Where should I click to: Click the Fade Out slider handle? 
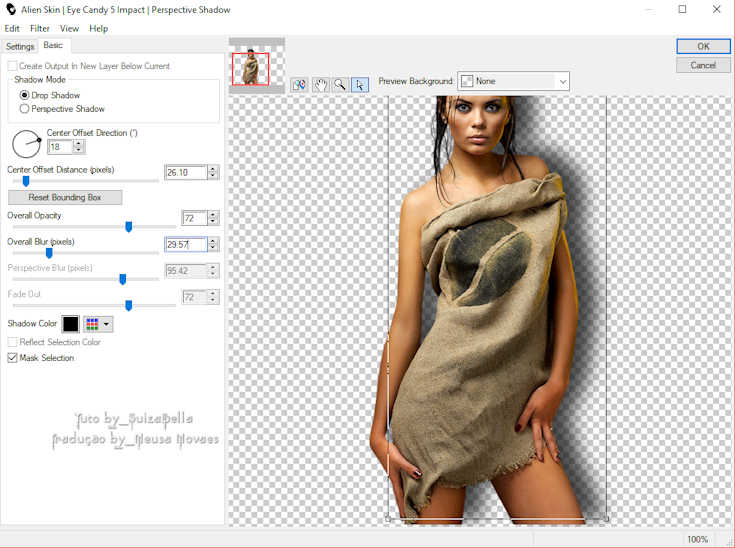tap(128, 306)
